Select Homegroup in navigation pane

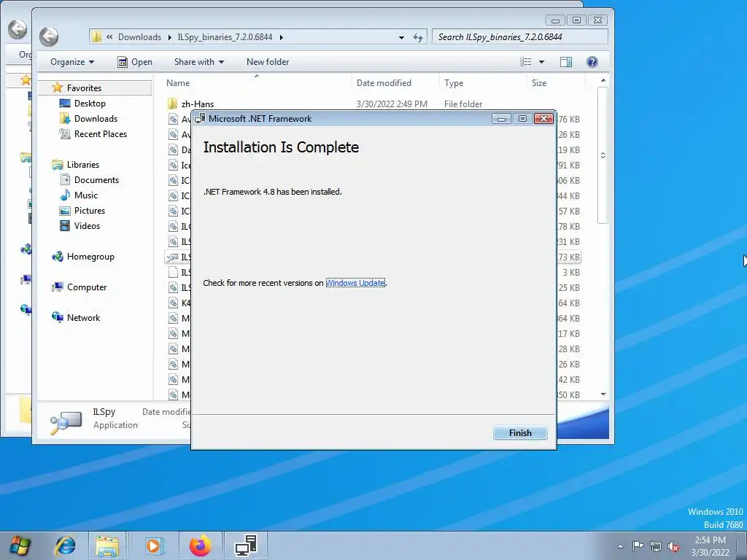(x=90, y=256)
